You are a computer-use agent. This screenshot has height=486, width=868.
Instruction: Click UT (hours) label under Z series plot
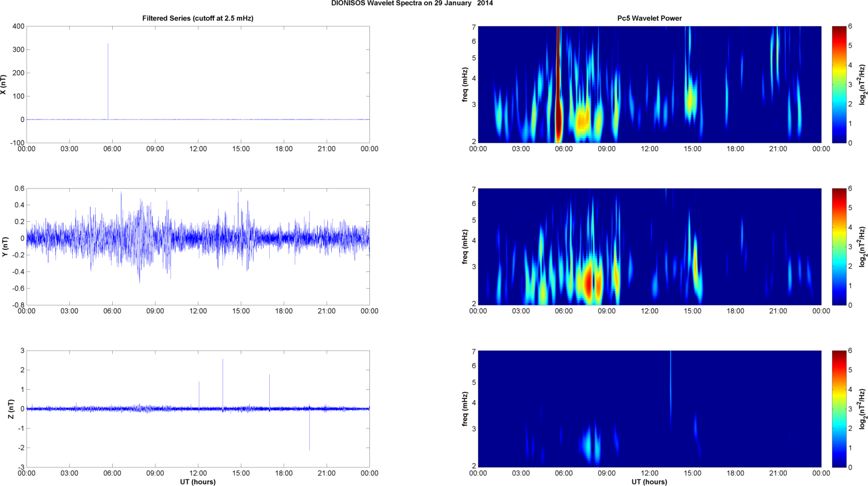click(x=198, y=482)
